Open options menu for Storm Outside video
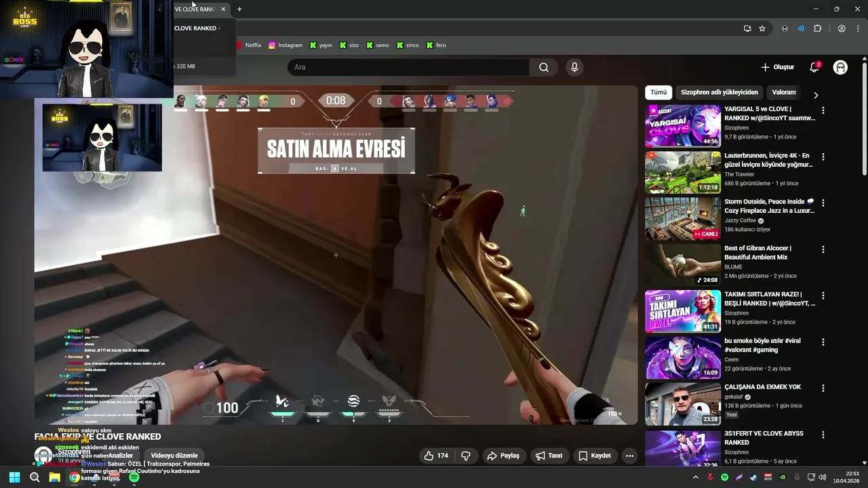Screen dimensions: 868x488 (823, 203)
